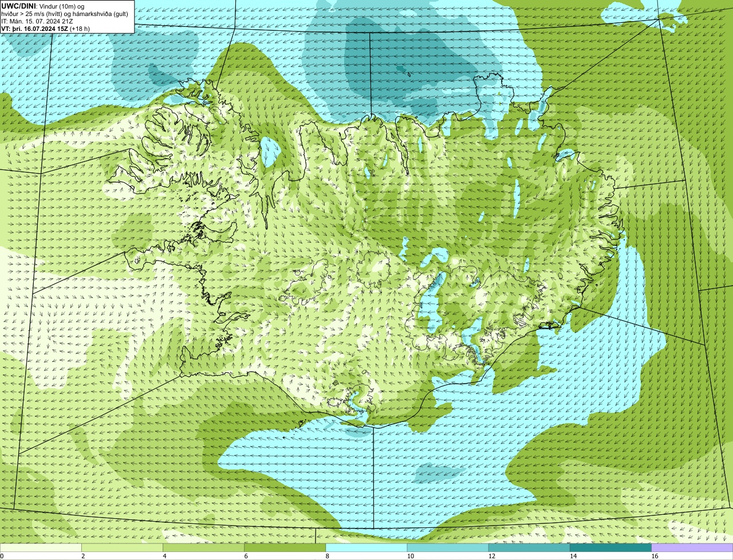Click the scale label '12'
Viewport: 733px width, 560px height.
(491, 556)
